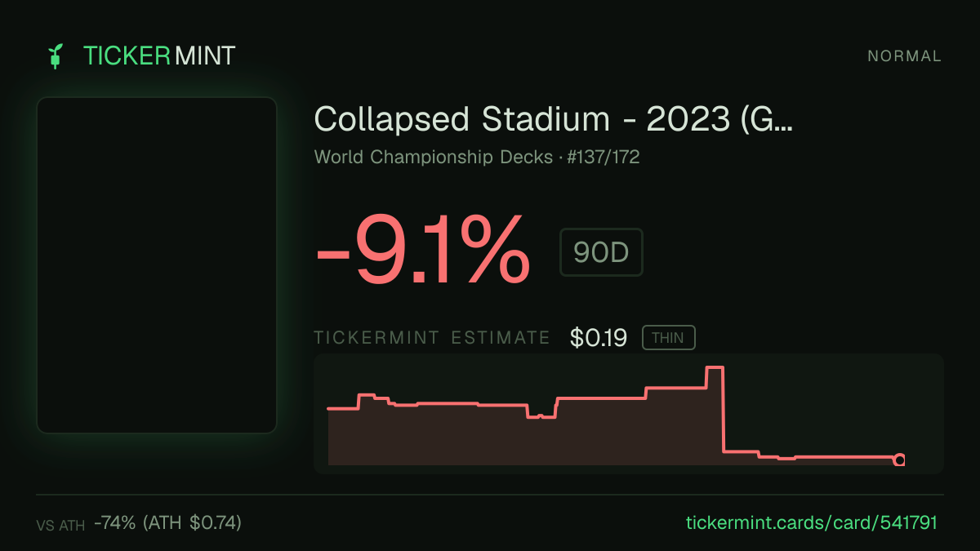This screenshot has width=980, height=551.
Task: Click the TICKERMINT brand wordmark
Action: pos(159,56)
